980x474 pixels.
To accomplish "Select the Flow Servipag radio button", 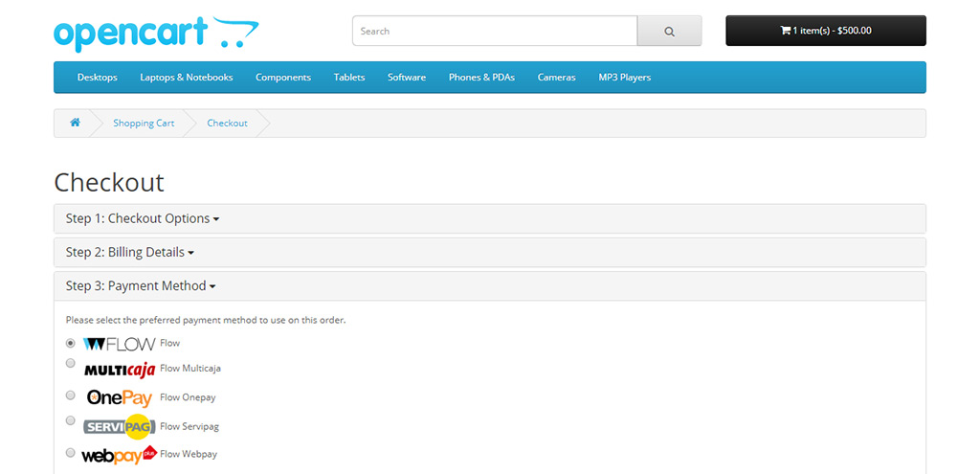I will tap(71, 420).
